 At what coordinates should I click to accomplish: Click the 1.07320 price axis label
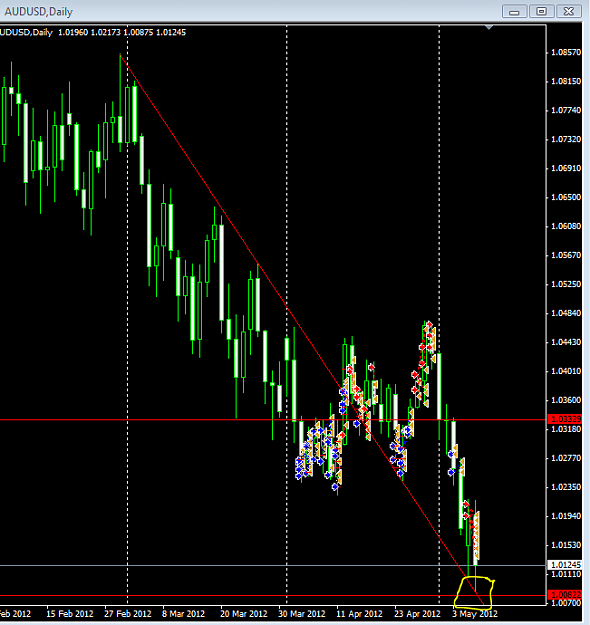coord(566,139)
